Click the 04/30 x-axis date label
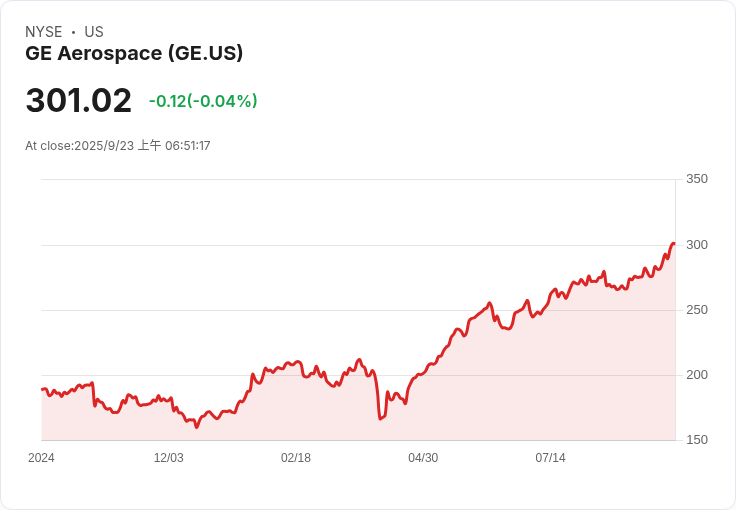This screenshot has height=510, width=736. [x=423, y=458]
